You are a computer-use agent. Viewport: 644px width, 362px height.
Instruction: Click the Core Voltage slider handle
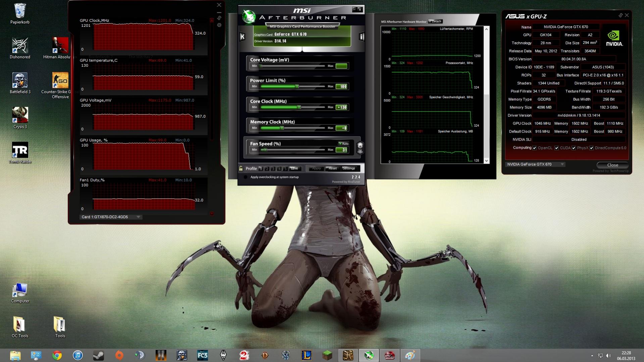point(261,66)
